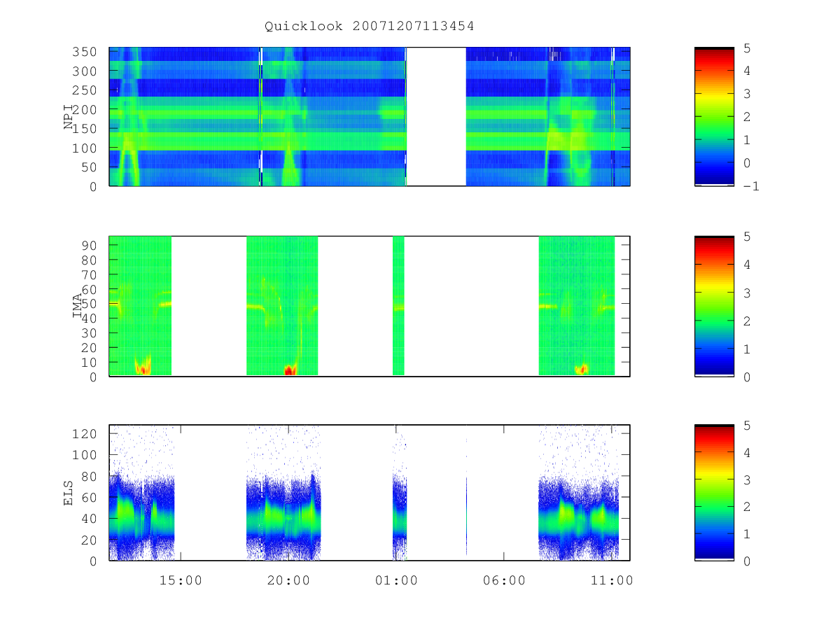
Task: Pick the color bar containing the -1 label
Action: pyautogui.click(x=714, y=117)
